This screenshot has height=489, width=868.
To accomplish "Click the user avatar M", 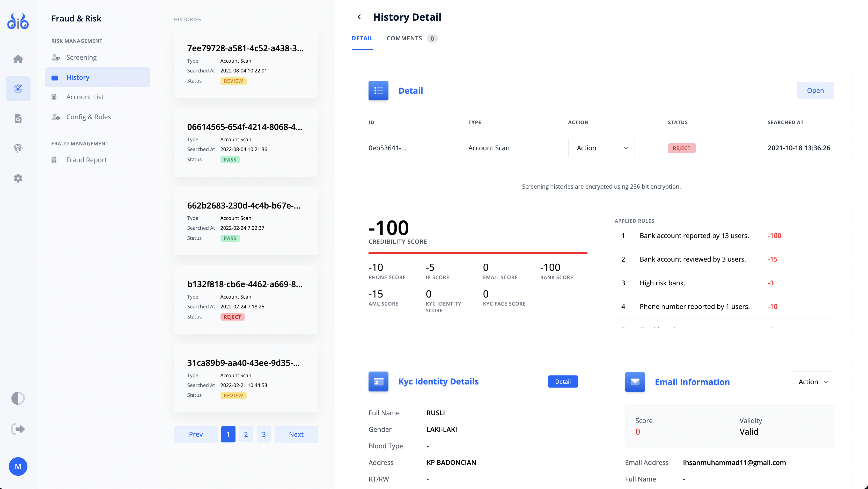I will tap(18, 466).
